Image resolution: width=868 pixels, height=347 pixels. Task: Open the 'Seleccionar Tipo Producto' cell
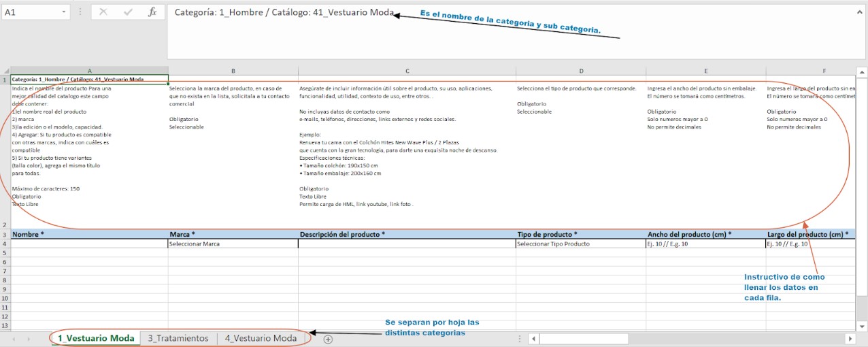click(x=581, y=244)
